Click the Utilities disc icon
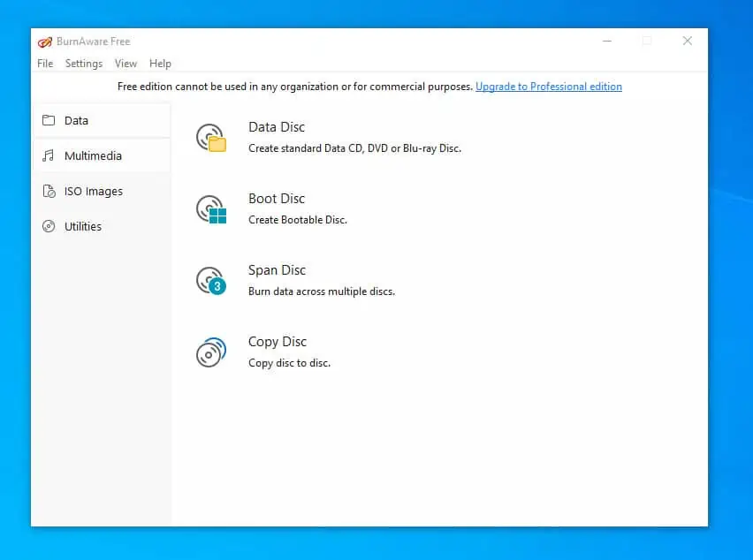 [x=49, y=226]
